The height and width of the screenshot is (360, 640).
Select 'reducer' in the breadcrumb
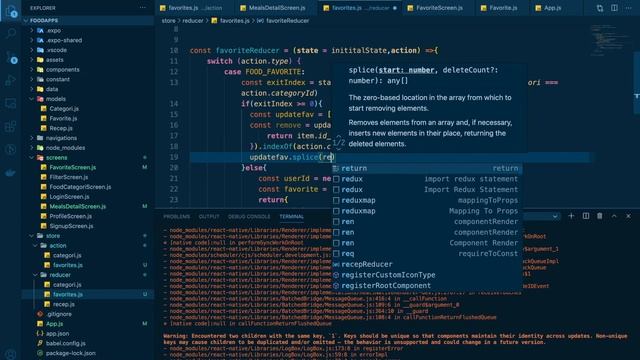[x=193, y=21]
